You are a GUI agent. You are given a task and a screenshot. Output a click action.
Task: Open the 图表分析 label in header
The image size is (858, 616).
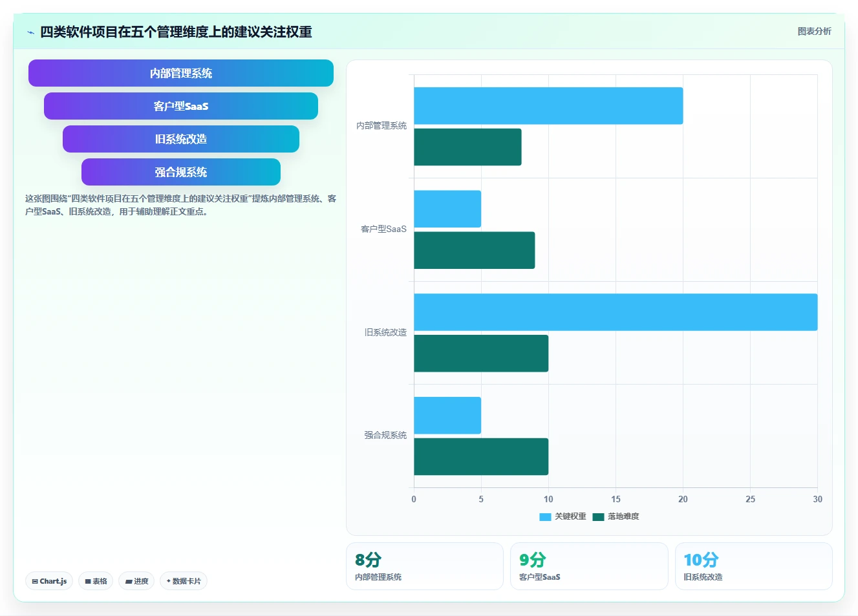pyautogui.click(x=814, y=31)
